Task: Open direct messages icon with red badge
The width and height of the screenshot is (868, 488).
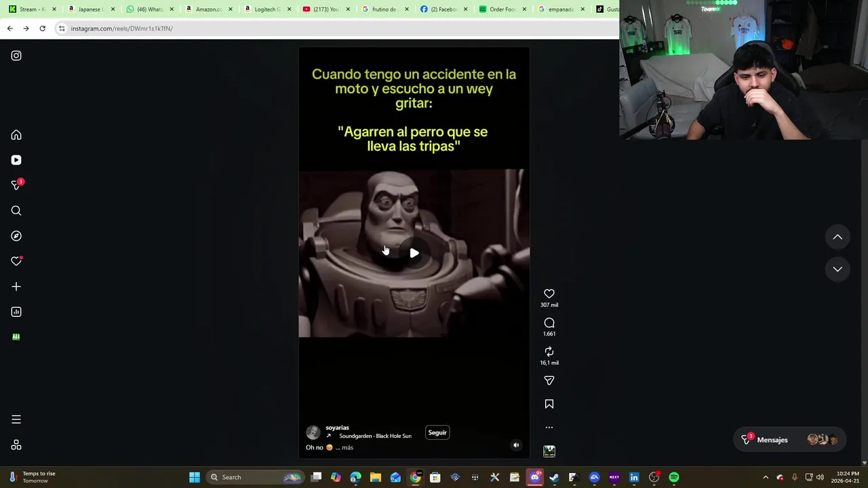Action: (x=16, y=185)
